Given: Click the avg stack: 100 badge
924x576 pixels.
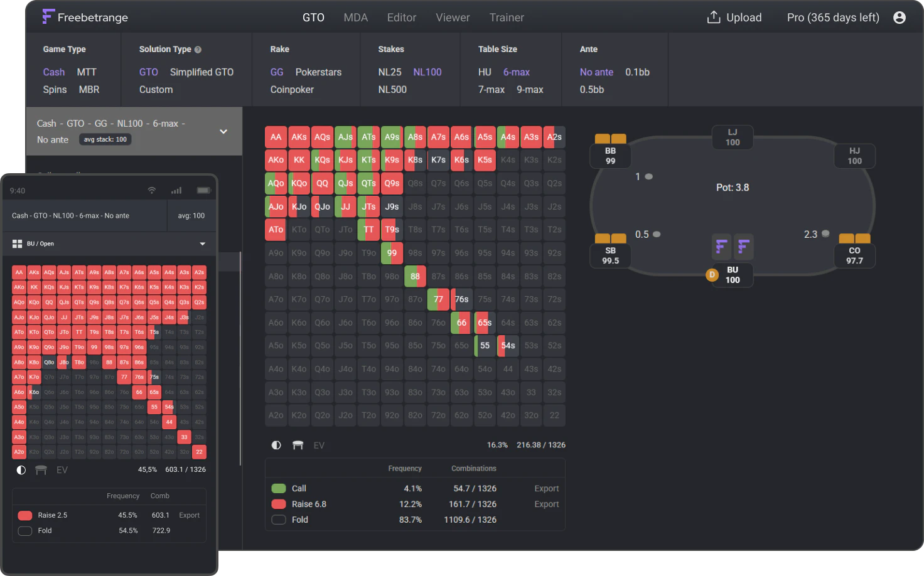Looking at the screenshot, I should point(105,139).
